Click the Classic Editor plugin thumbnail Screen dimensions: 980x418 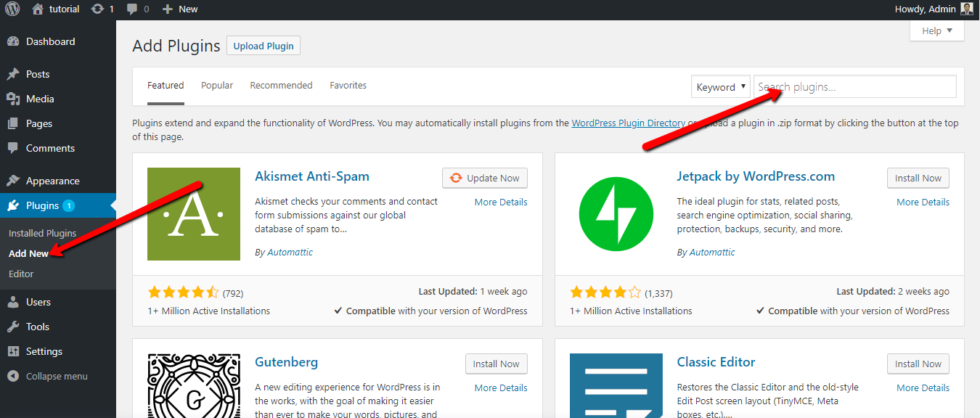[616, 385]
